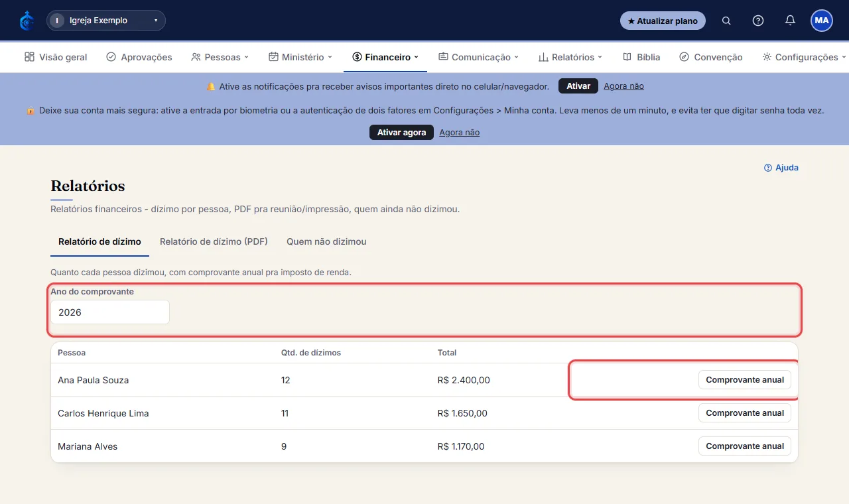Viewport: 849px width, 504px height.
Task: Click the Ativar agora security button
Action: coord(401,133)
